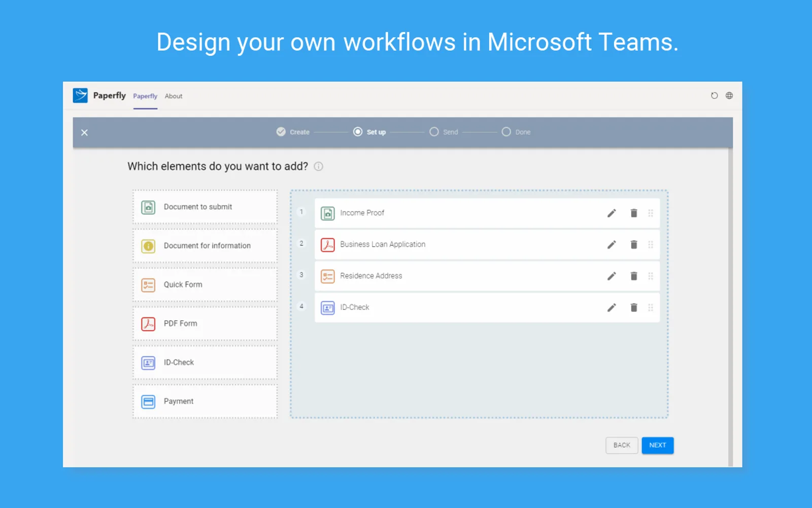Delete the Income Proof element

click(x=634, y=213)
